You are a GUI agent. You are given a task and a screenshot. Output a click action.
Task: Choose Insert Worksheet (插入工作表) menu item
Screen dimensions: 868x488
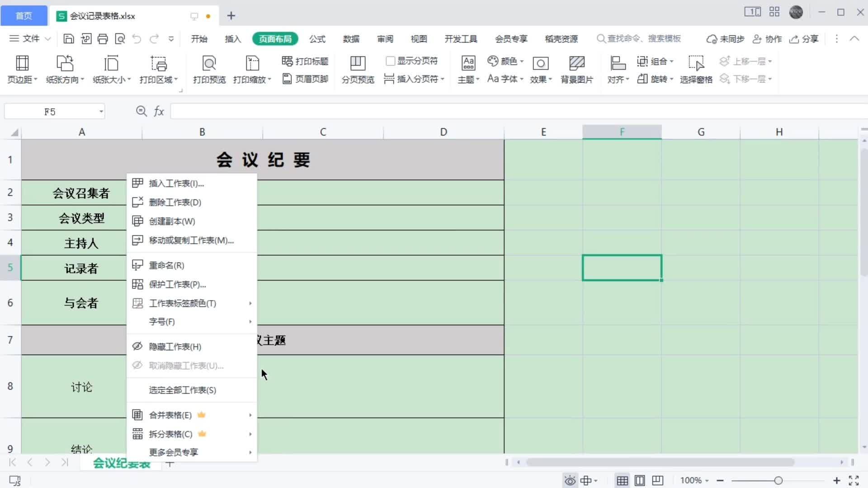[192, 183]
